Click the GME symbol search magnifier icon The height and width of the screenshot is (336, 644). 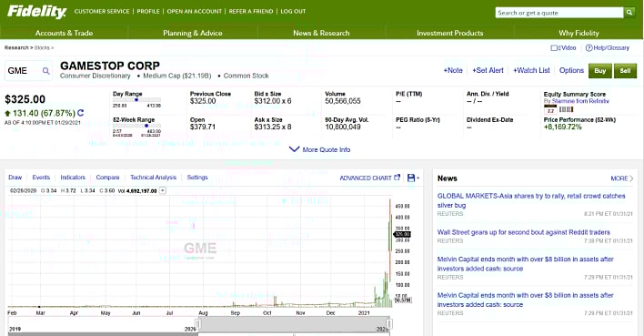tap(46, 71)
